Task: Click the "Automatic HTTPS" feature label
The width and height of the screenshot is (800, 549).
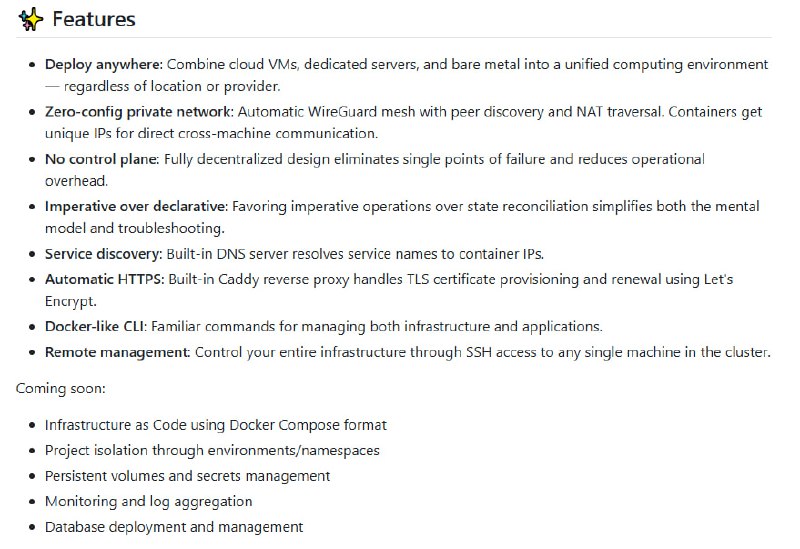Action: click(x=105, y=279)
